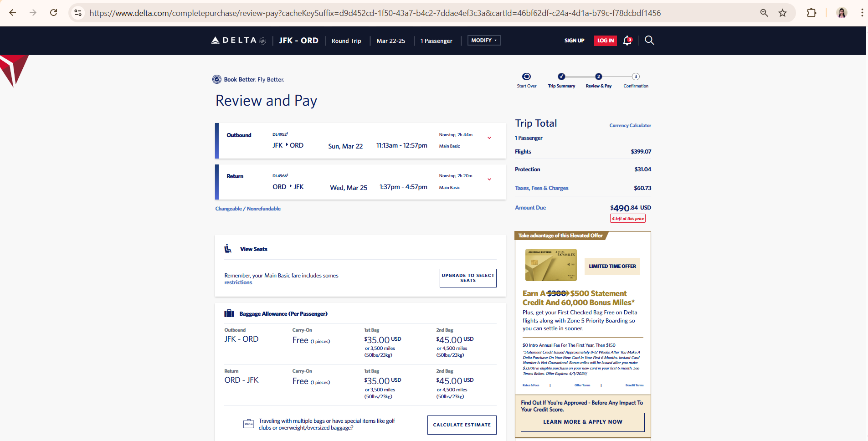Click UPGRADE TO SELECT SEATS button

tap(468, 278)
